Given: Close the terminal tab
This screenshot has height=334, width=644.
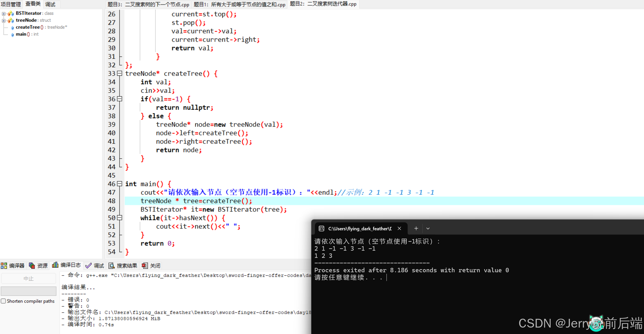Looking at the screenshot, I should (399, 228).
